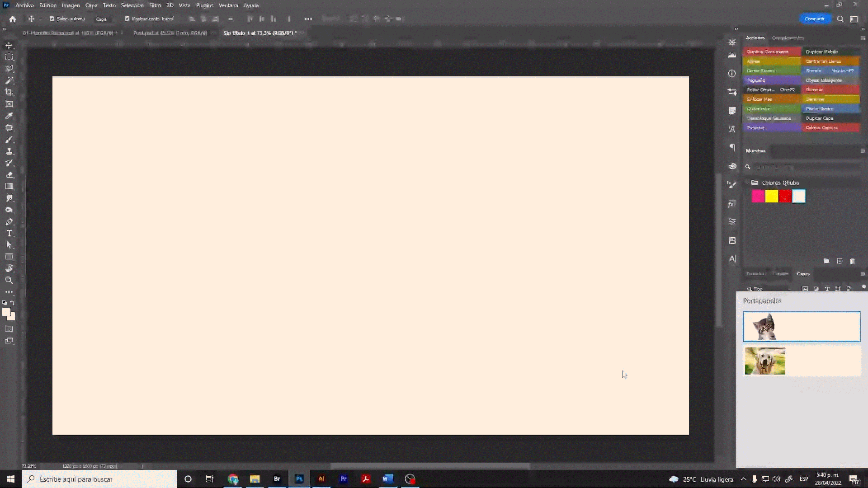Collapse the Colores Qhubo swatch folder

pos(747,183)
